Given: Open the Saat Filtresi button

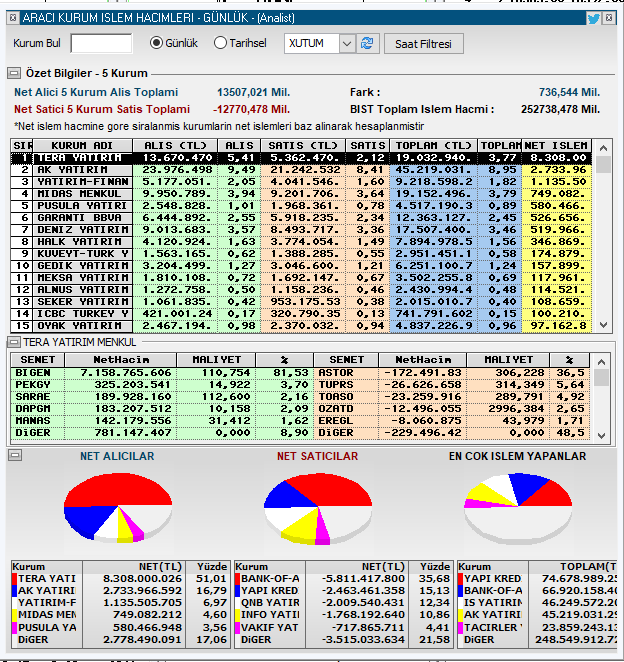Looking at the screenshot, I should tap(423, 43).
